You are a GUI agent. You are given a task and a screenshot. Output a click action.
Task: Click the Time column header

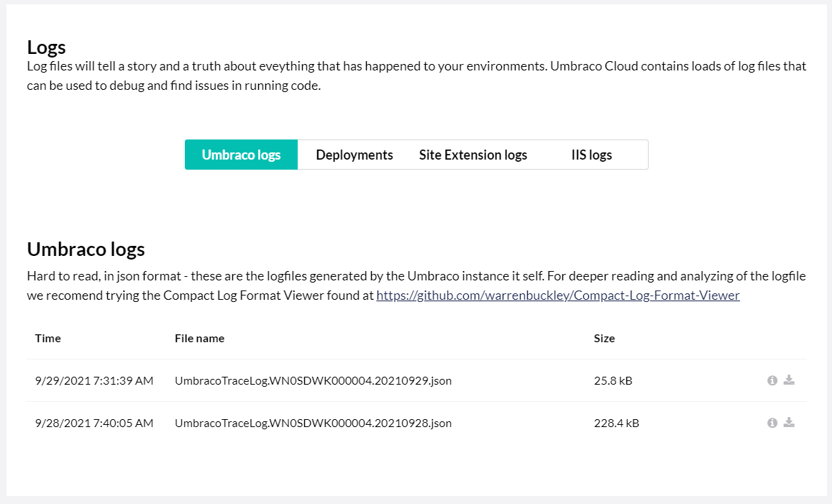click(x=48, y=338)
